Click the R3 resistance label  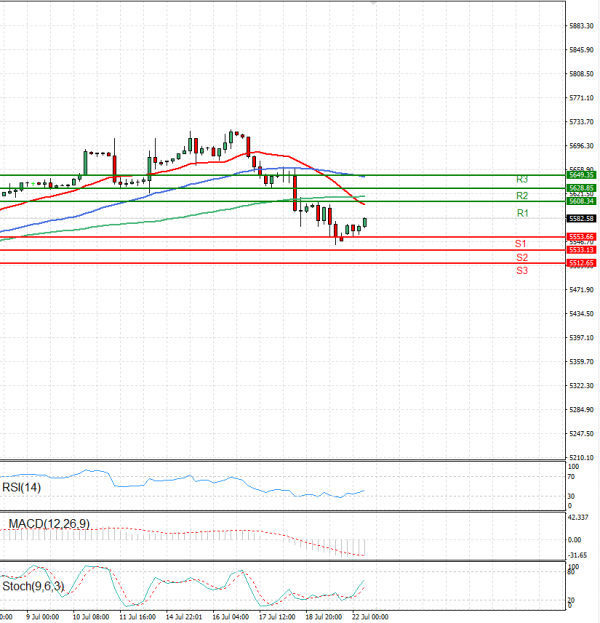(x=522, y=179)
